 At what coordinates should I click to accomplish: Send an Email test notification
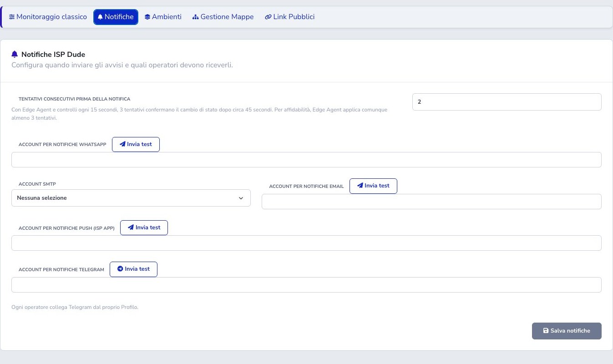(x=373, y=186)
